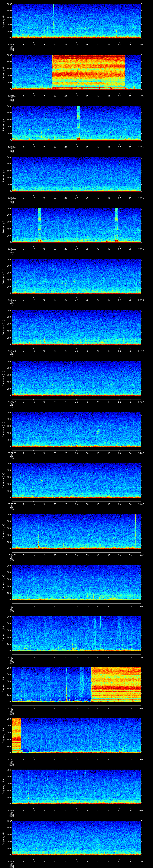Click the 20:22:00 timestamp label
Image resolution: width=153 pixels, height=868 pixels.
point(12,453)
